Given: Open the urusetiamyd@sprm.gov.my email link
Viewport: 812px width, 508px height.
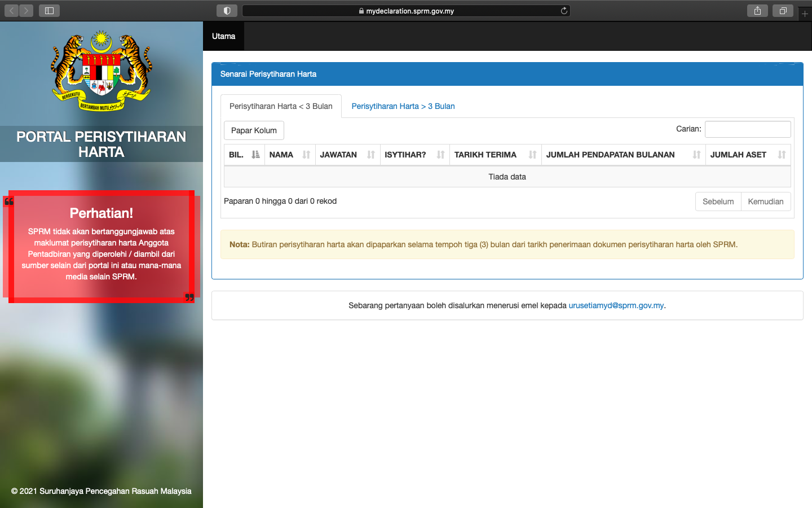Looking at the screenshot, I should click(616, 305).
